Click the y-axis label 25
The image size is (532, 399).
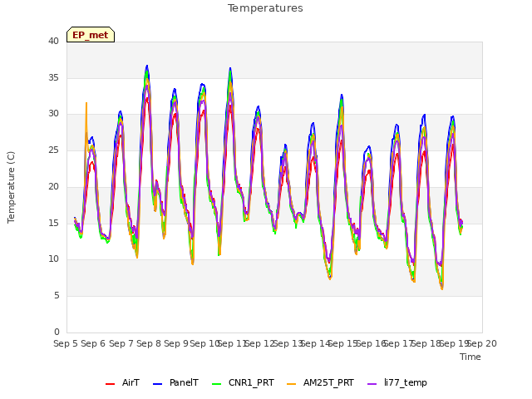(53, 150)
